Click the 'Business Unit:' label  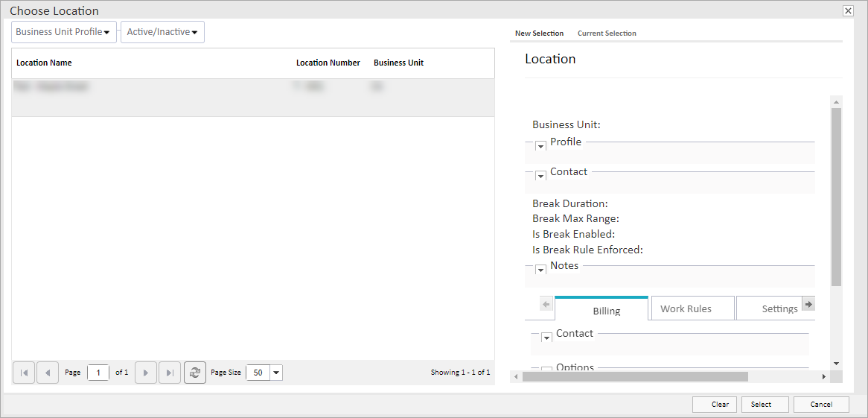(567, 124)
